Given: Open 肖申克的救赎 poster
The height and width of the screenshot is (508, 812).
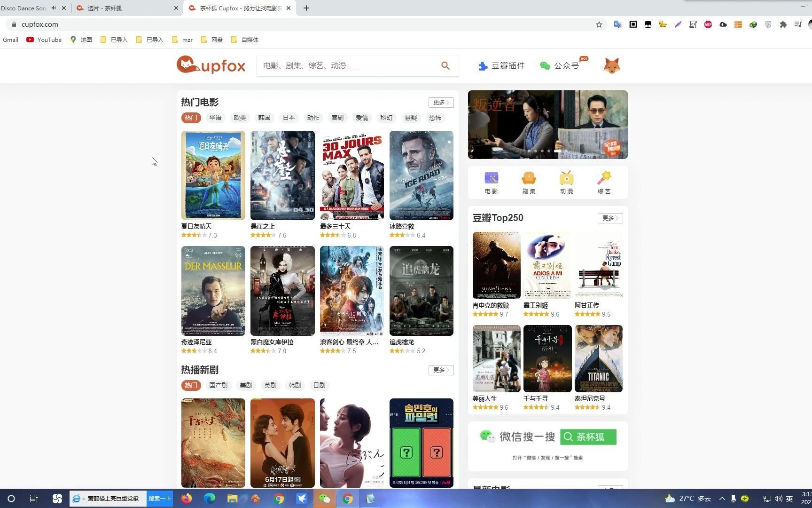Looking at the screenshot, I should click(x=496, y=265).
